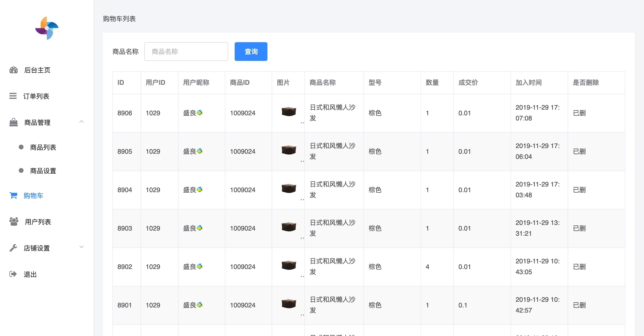Click the wrench icon beside 店铺设置
The height and width of the screenshot is (336, 644).
pos(13,248)
